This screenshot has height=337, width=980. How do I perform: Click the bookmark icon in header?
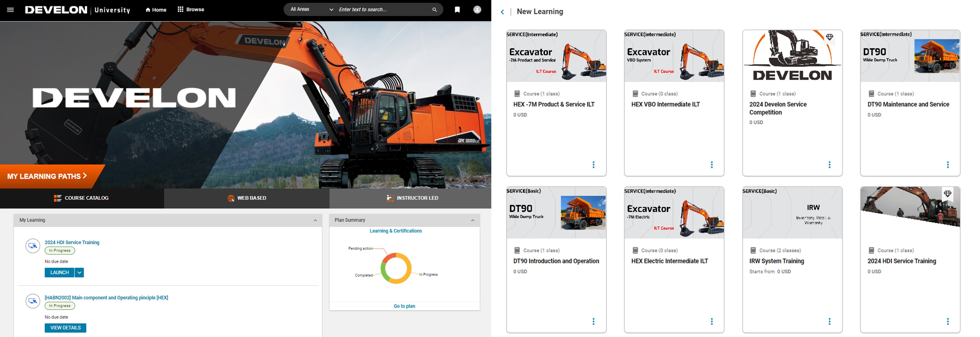457,10
